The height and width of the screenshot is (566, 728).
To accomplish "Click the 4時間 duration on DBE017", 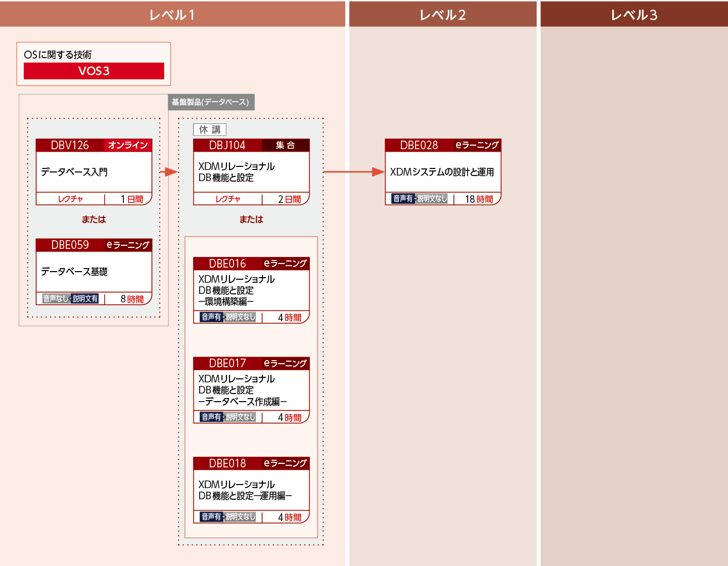I will click(x=290, y=417).
